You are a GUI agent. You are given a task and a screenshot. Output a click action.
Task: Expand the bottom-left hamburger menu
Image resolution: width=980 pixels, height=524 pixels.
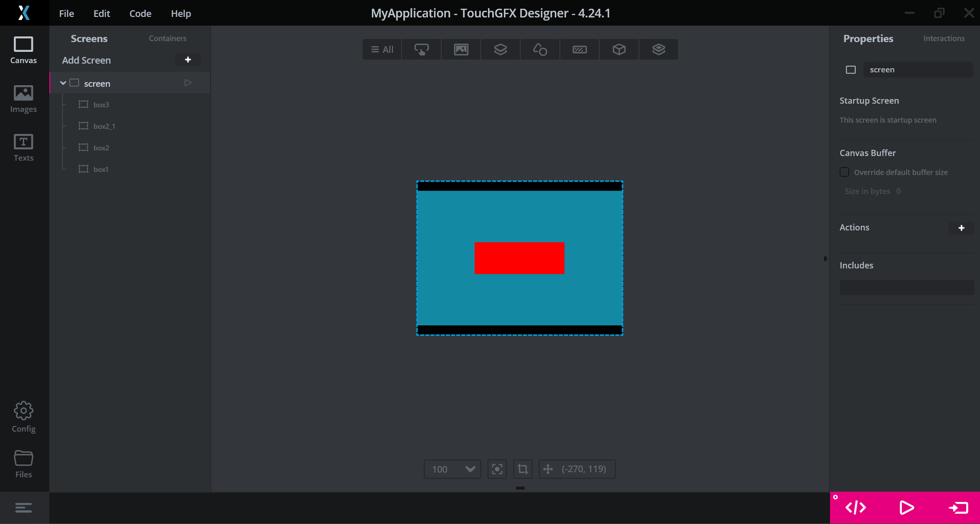[x=24, y=508]
